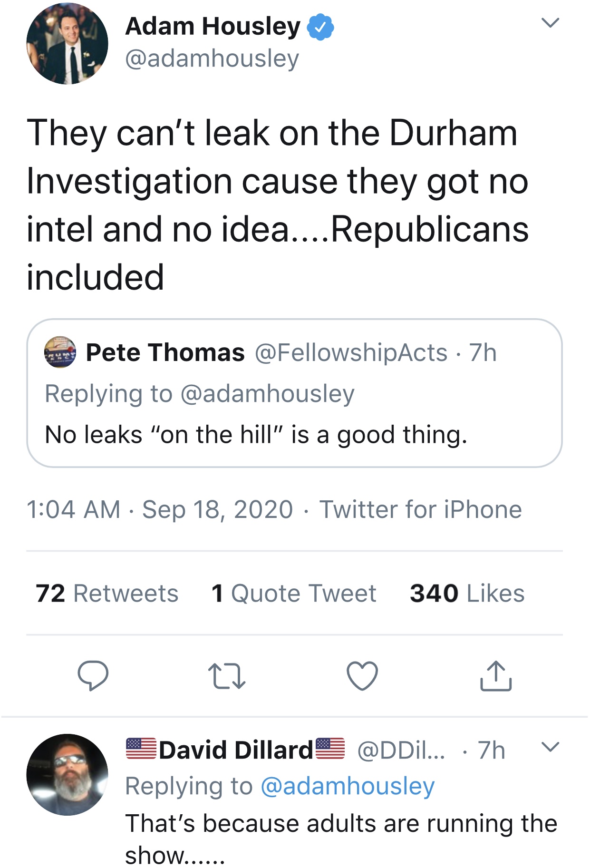Open David Dillard's profile picture
This screenshot has height=868, width=590.
coord(67,774)
